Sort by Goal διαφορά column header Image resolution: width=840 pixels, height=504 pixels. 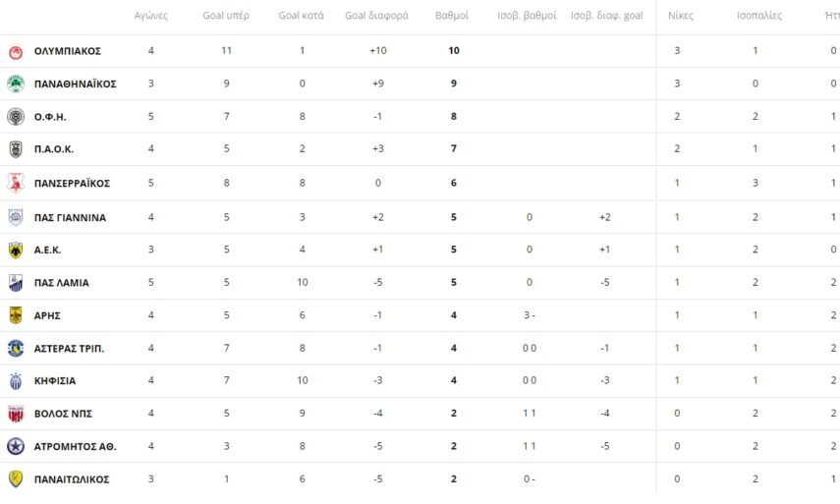376,16
